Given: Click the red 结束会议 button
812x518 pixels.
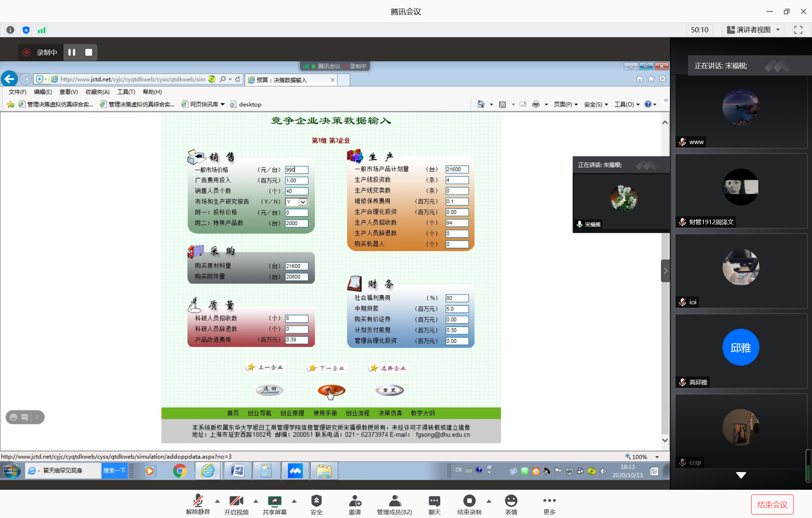Looking at the screenshot, I should 772,504.
